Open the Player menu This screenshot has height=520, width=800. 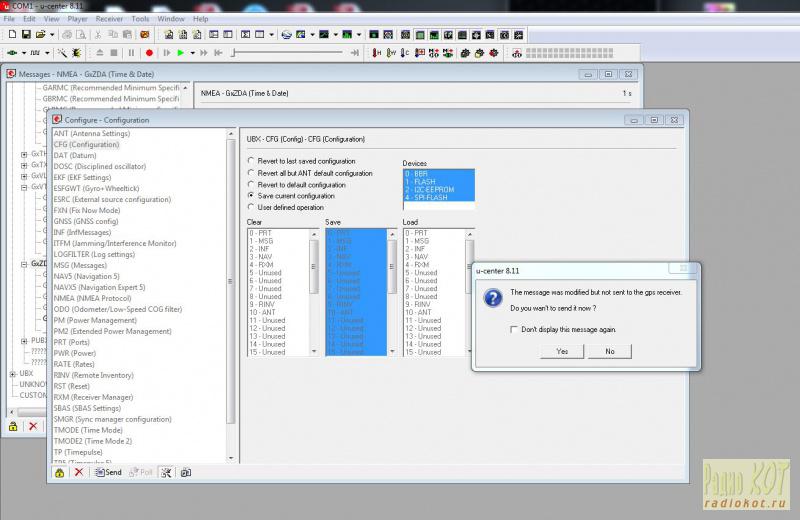(x=77, y=19)
